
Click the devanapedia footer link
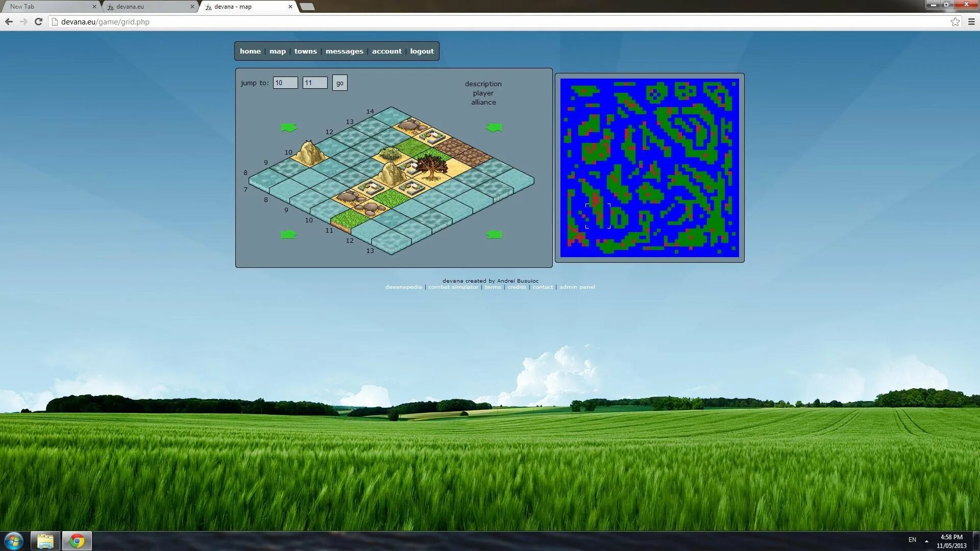click(404, 287)
